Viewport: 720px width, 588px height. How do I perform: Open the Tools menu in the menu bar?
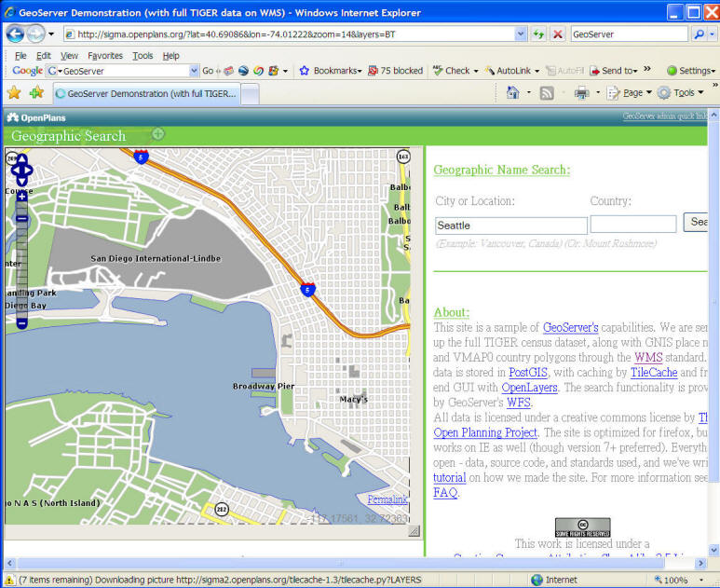pos(143,56)
